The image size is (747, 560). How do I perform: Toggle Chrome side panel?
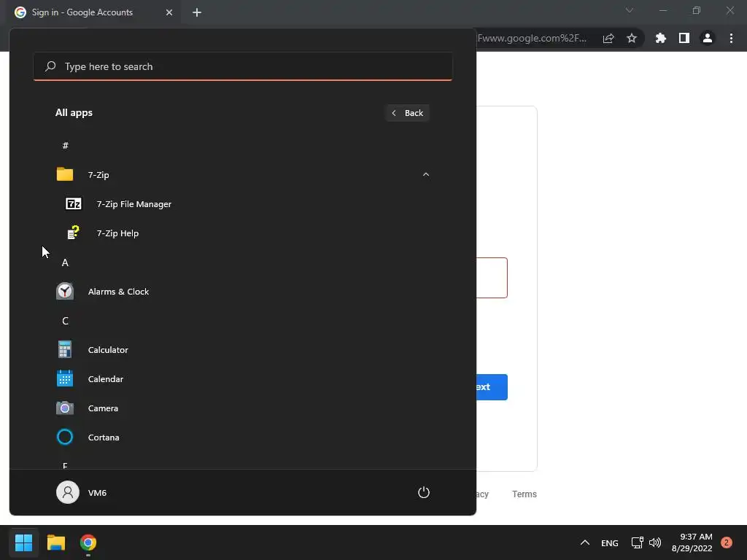(684, 38)
